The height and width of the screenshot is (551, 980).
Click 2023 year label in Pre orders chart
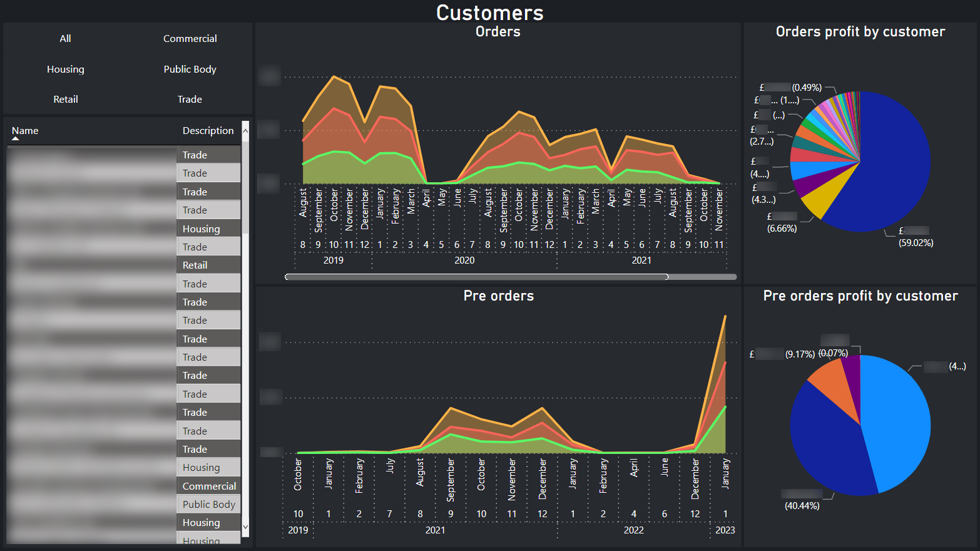coord(725,530)
